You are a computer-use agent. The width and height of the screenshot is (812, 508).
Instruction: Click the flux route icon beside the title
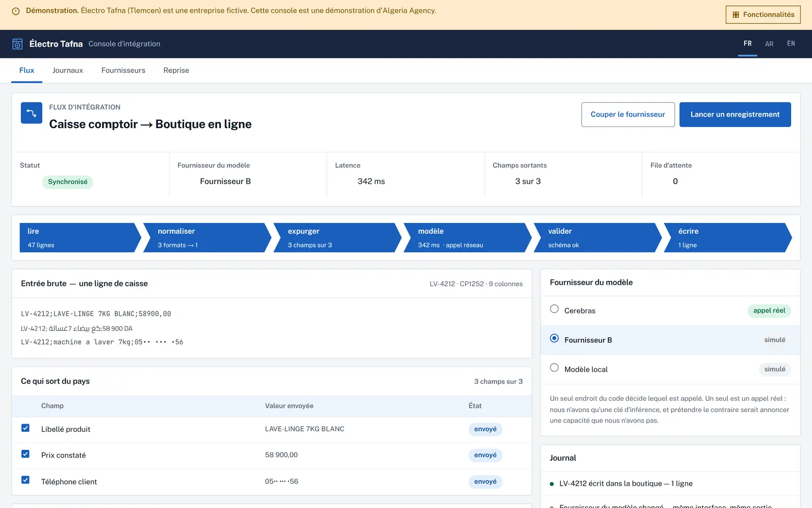click(31, 113)
